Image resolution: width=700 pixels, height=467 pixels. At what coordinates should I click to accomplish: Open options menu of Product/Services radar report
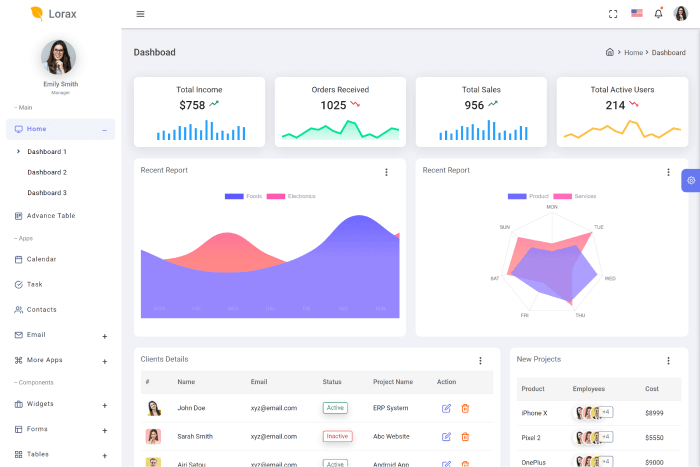668,172
